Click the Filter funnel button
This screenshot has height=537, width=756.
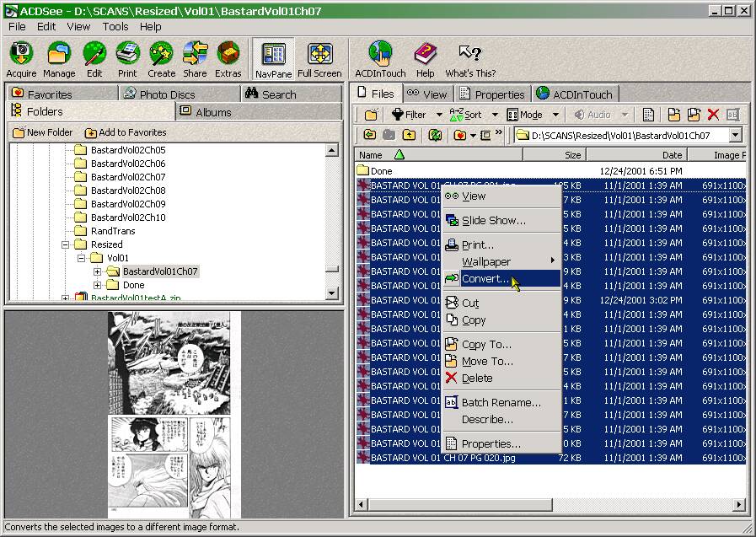[x=409, y=115]
